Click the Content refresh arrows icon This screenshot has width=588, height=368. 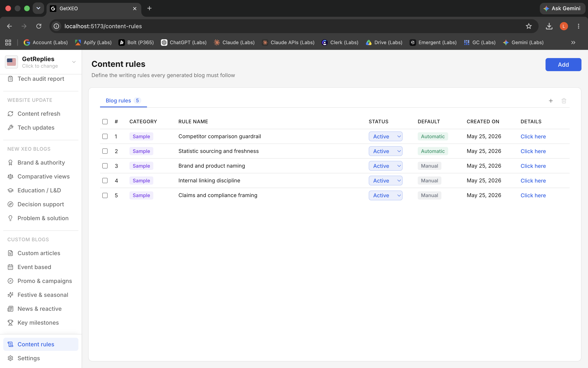[x=10, y=114]
